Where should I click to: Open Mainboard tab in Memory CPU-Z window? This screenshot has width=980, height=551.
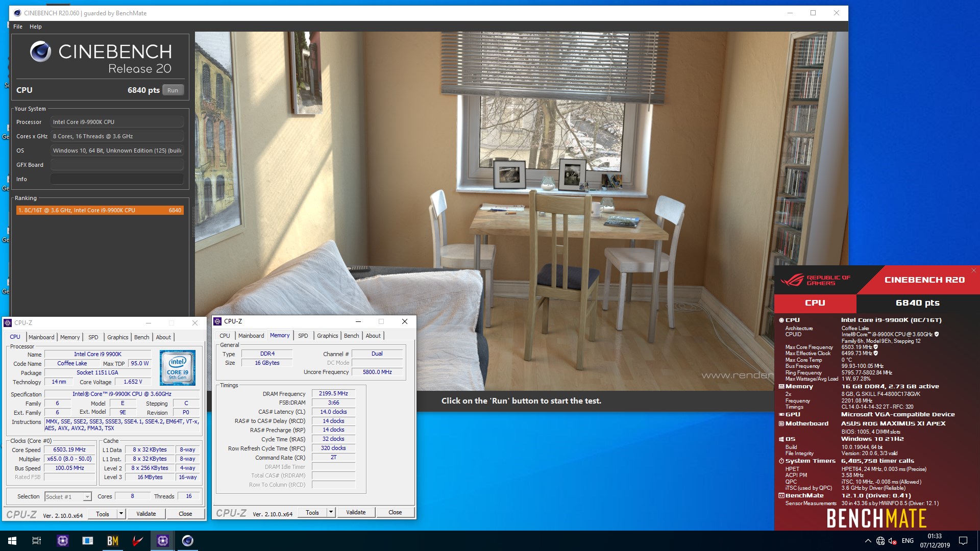point(251,336)
